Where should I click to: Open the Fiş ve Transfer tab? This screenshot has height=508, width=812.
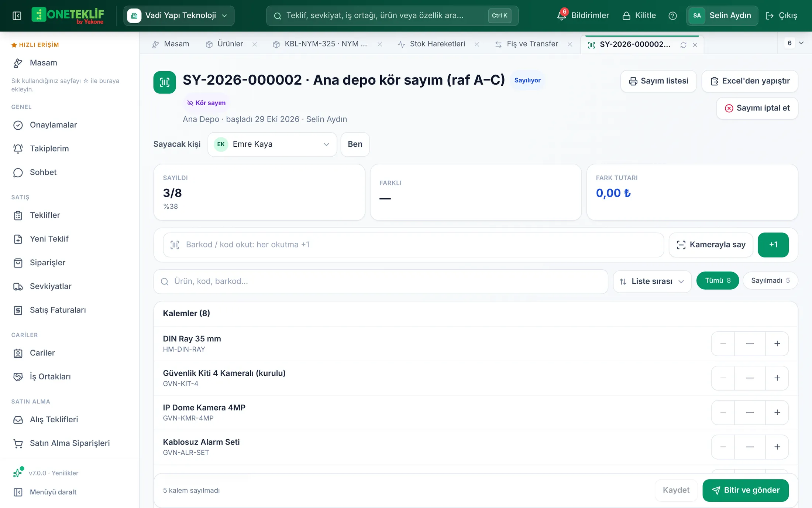527,44
